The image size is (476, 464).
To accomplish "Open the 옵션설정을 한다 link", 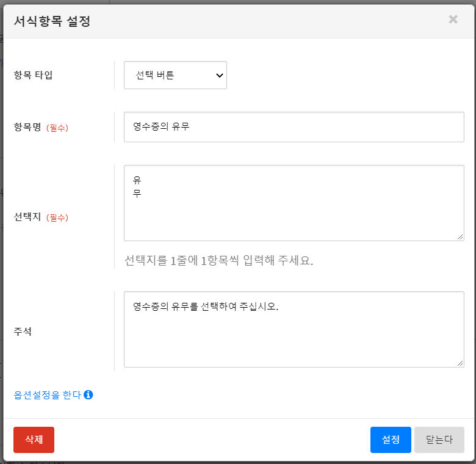I will (47, 395).
